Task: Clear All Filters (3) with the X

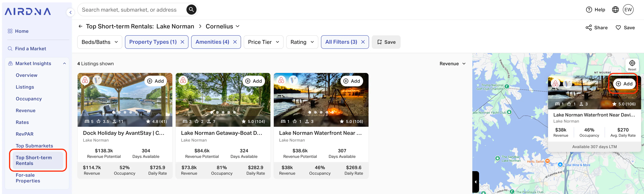Action: [x=363, y=42]
